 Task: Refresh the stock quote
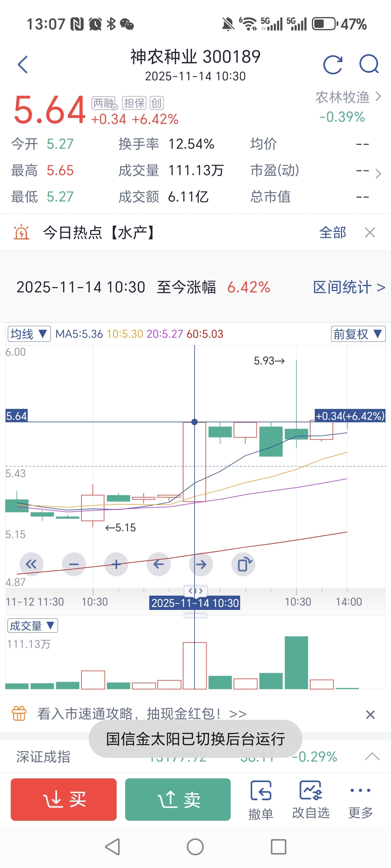click(332, 65)
